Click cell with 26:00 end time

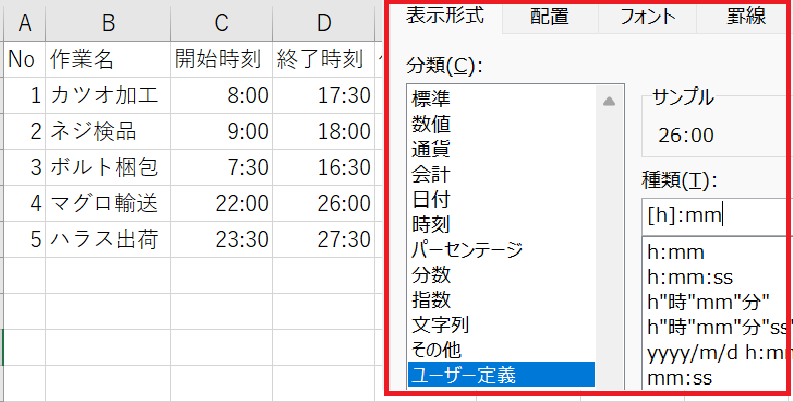tap(323, 203)
